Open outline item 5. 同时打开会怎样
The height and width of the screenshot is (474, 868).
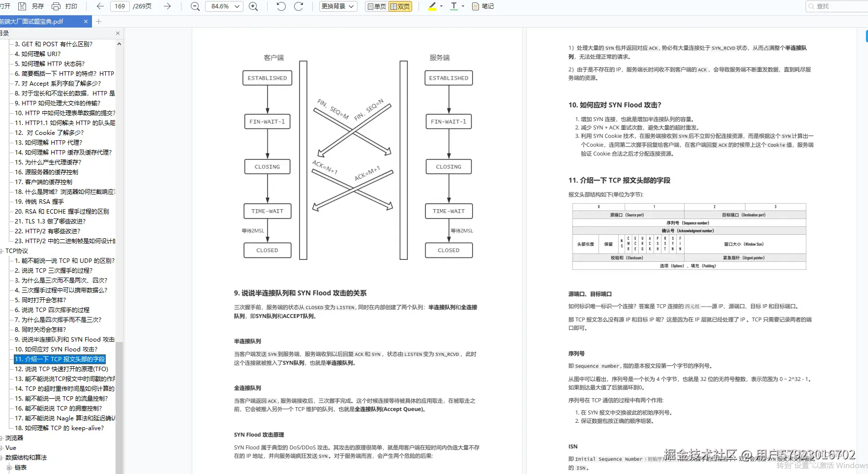40,300
